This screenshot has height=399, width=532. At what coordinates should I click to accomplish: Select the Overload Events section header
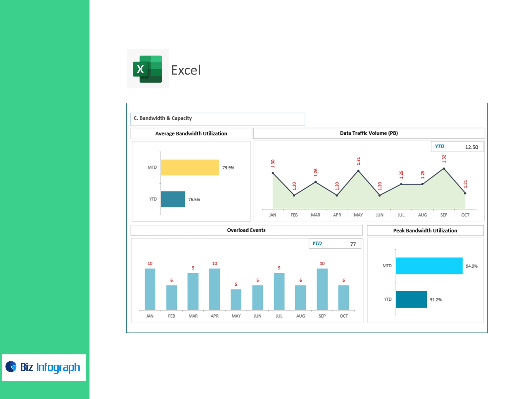click(x=246, y=230)
